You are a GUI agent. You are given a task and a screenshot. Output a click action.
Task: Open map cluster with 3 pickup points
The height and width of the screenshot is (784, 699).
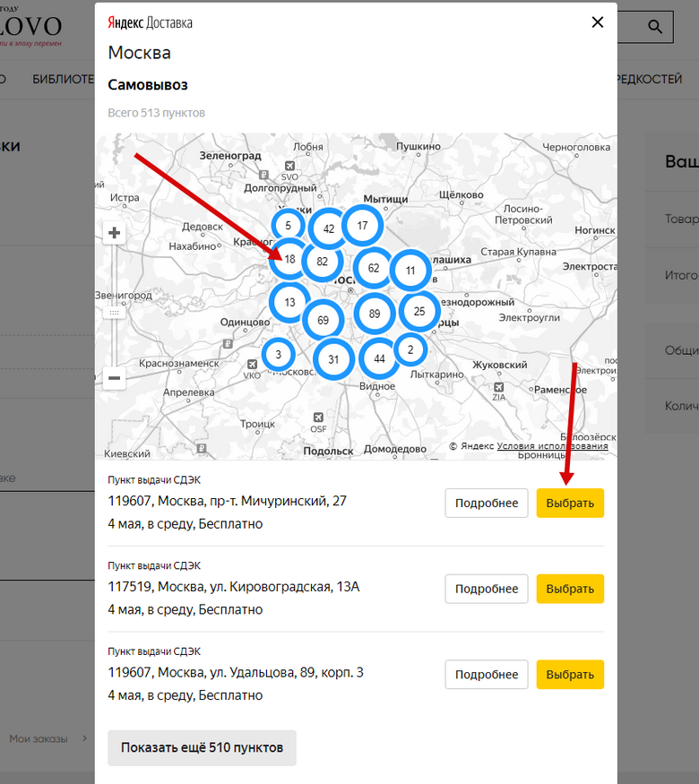point(279,355)
